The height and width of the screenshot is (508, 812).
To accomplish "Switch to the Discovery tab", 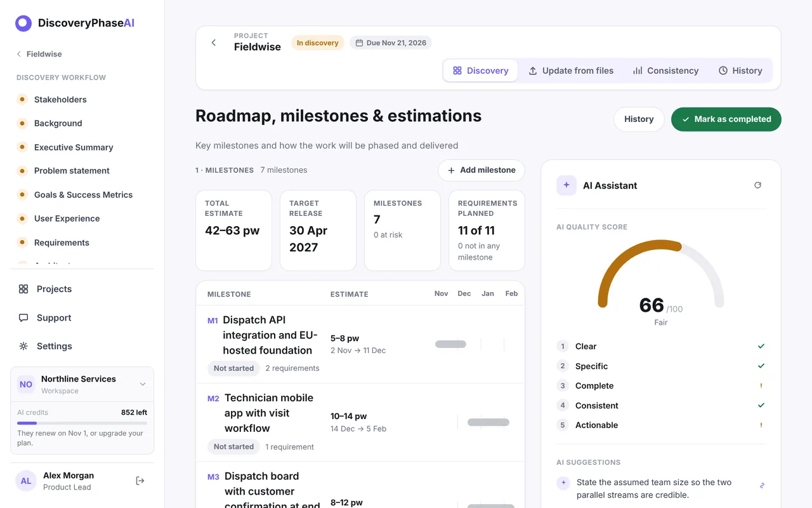I will 481,70.
